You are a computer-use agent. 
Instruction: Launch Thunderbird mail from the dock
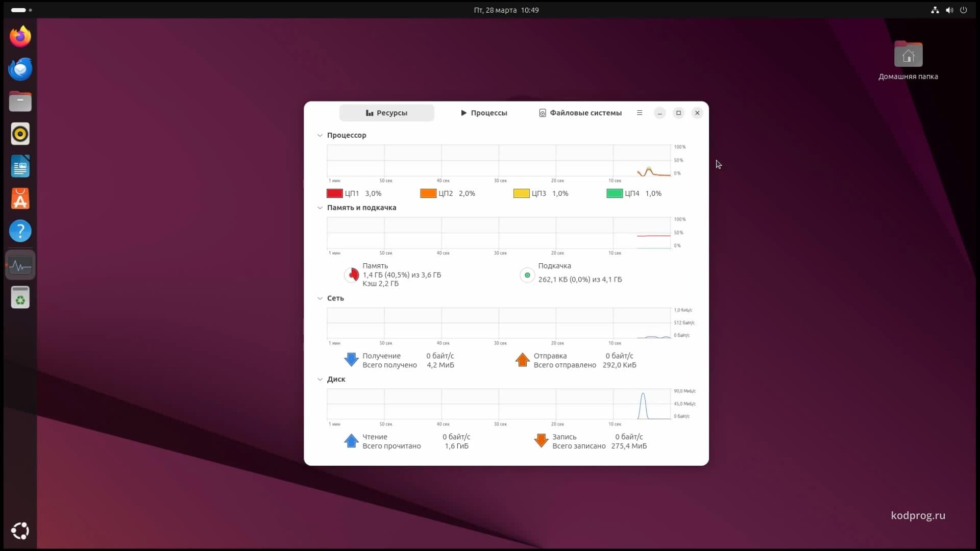(20, 69)
